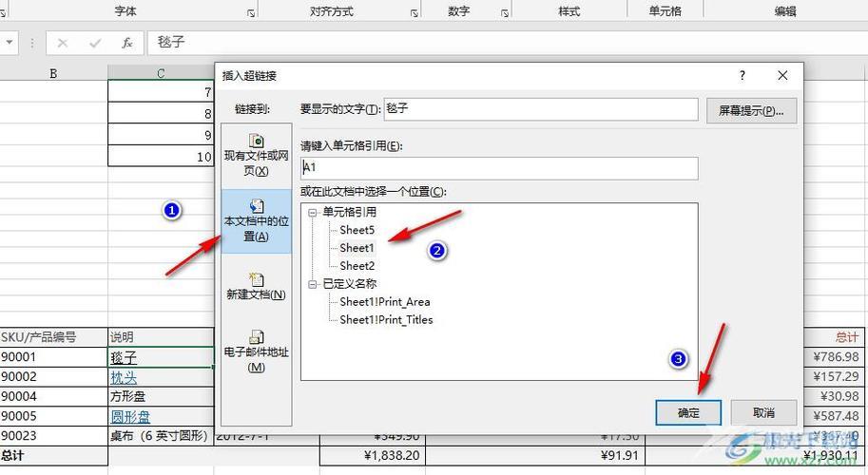868x475 pixels.
Task: Click the cell containing 7 in column C
Action: click(x=161, y=91)
